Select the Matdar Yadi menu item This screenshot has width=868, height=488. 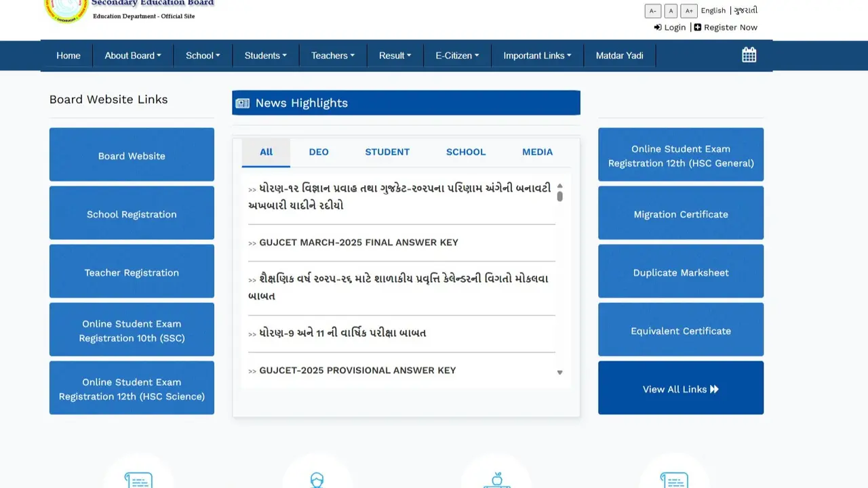(x=619, y=56)
